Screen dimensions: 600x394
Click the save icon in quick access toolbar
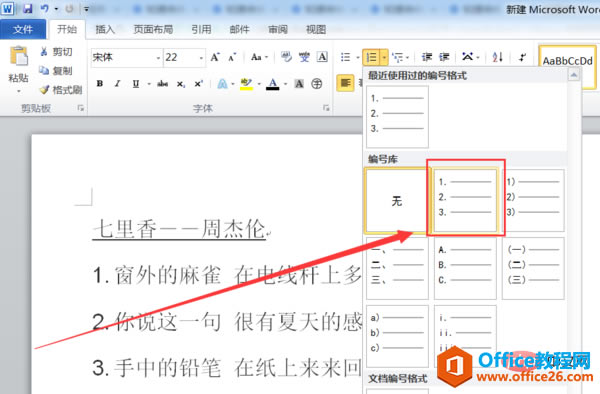coord(28,8)
